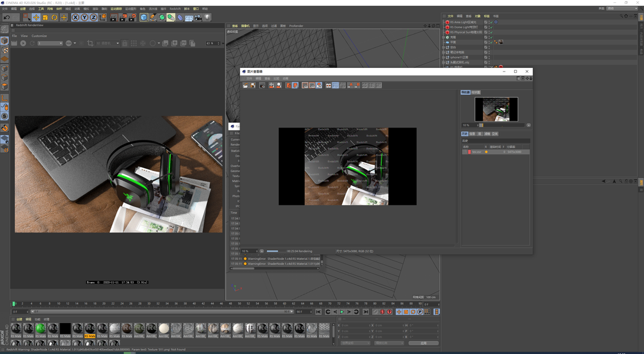644x354 pixels.
Task: Open the RenderView AOV dropdown showing 1
Action: coord(50,43)
